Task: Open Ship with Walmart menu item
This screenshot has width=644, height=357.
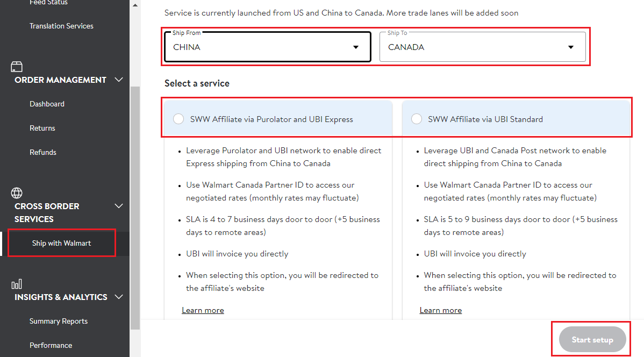Action: [61, 244]
